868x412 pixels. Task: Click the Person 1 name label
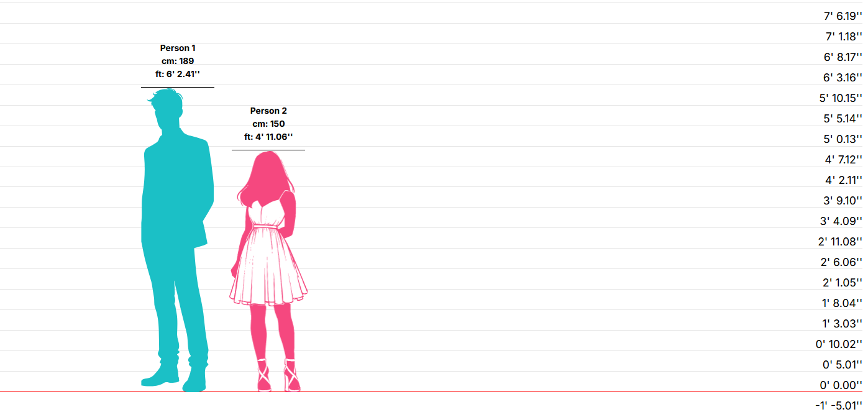click(x=178, y=48)
